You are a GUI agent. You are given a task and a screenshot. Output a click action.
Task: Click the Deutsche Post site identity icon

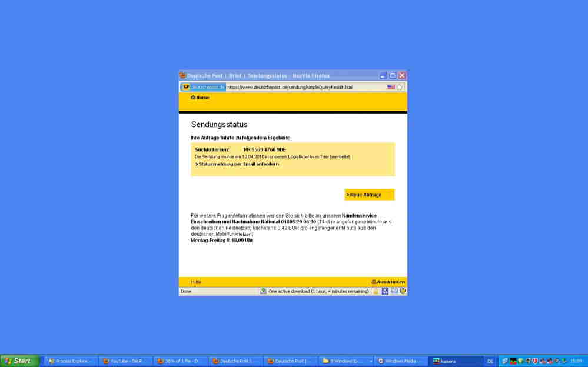tap(202, 87)
